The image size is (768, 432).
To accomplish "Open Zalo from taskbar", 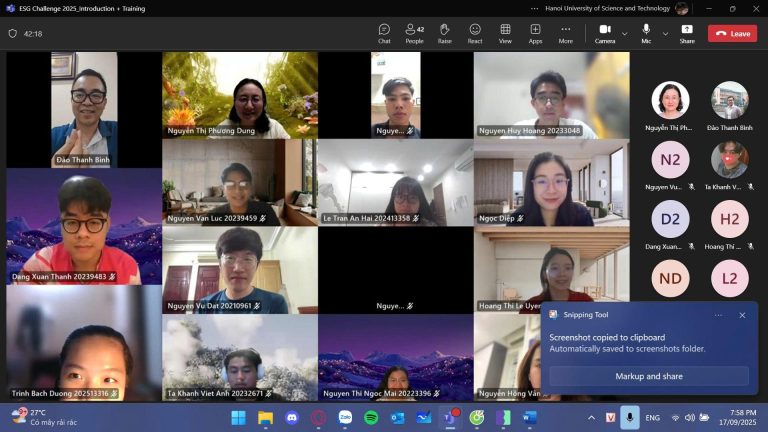I will click(345, 418).
